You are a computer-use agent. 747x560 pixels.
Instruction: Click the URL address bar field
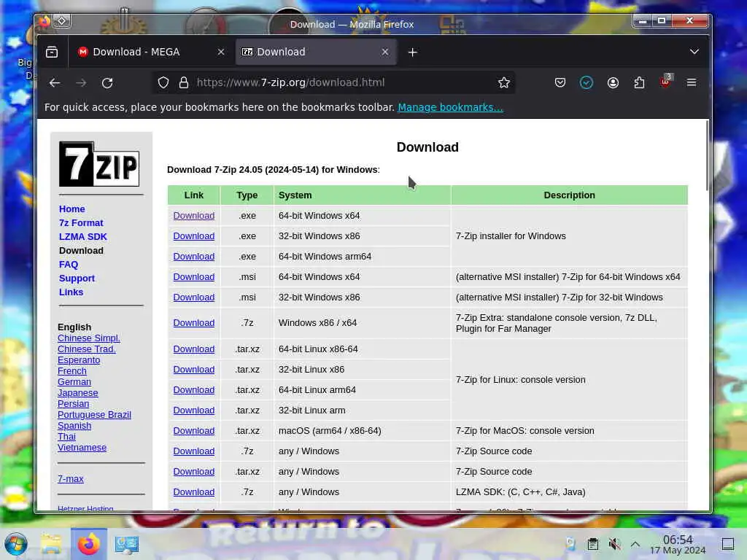coord(333,83)
